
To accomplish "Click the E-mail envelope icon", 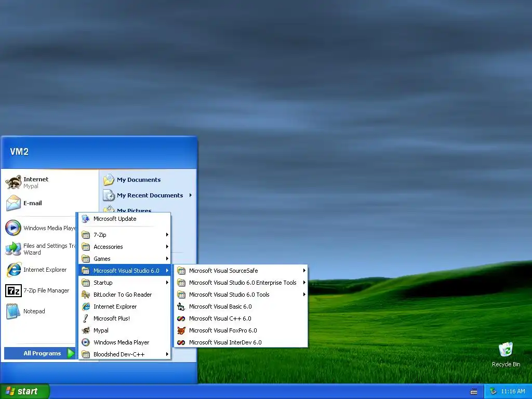I will coord(14,203).
